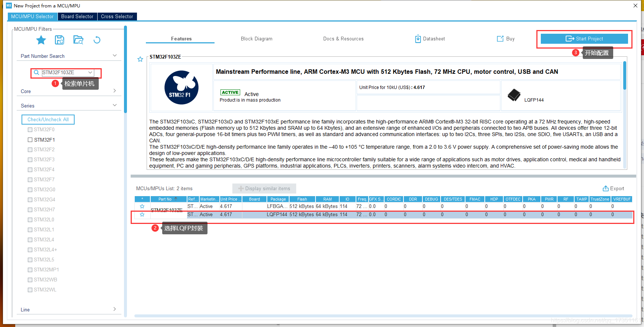Click the star column header

pos(142,199)
